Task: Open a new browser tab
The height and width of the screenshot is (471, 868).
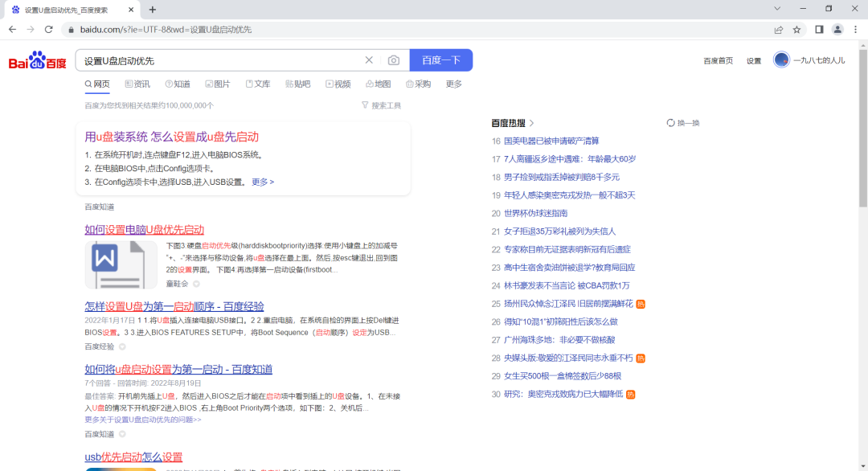Action: pyautogui.click(x=152, y=10)
